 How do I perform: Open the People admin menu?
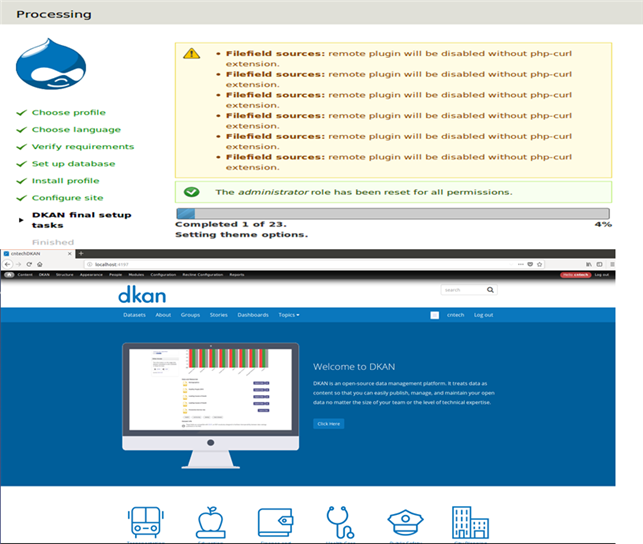[x=116, y=275]
